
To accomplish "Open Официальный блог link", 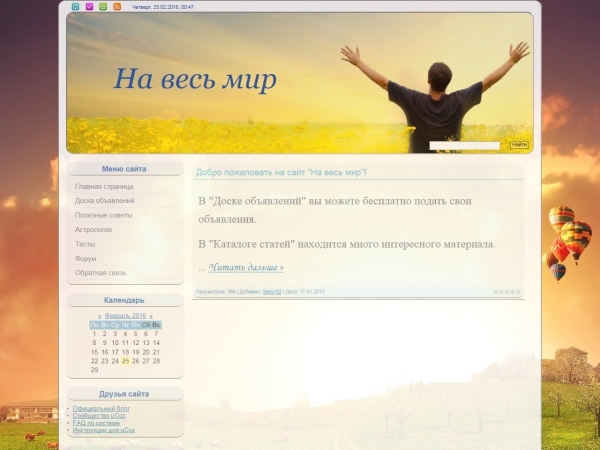I will 101,408.
